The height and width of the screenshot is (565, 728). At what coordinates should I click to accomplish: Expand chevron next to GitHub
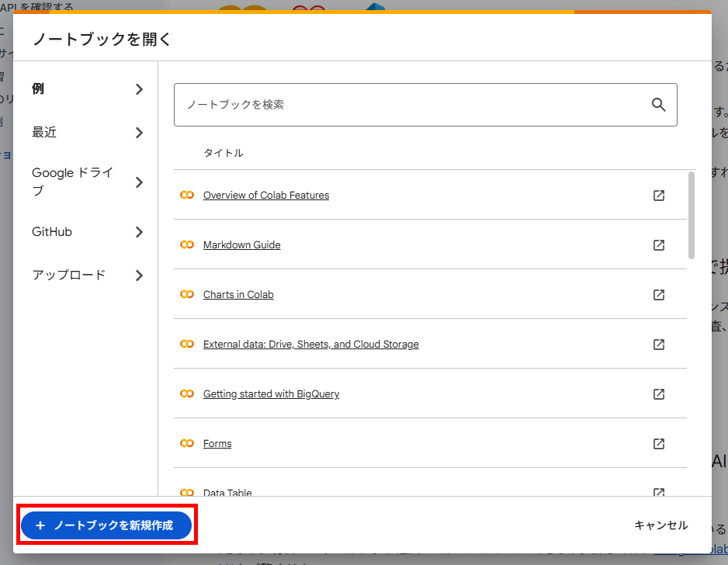pos(139,232)
